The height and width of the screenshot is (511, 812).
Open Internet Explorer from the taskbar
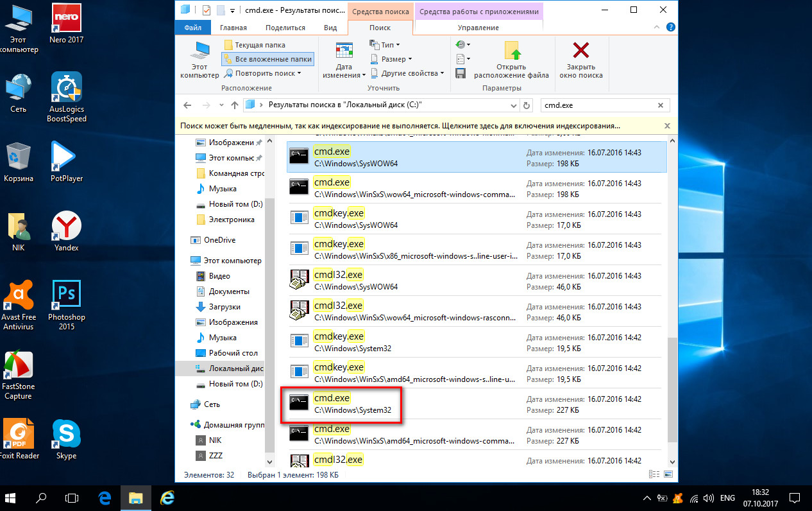[167, 498]
